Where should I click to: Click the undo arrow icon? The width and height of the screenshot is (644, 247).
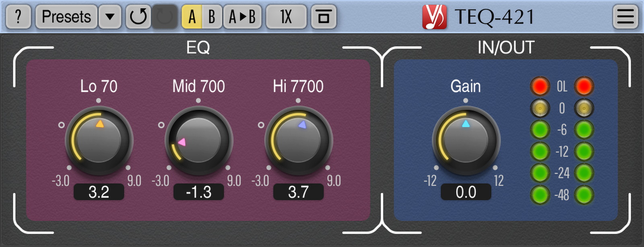coord(138,17)
